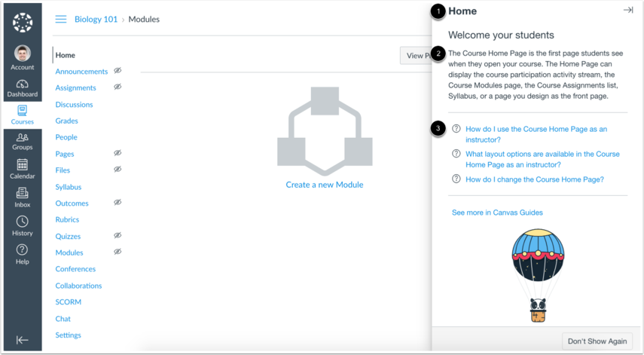Viewport: 644px width, 355px height.
Task: Open Courses in global navigation
Action: (x=22, y=115)
